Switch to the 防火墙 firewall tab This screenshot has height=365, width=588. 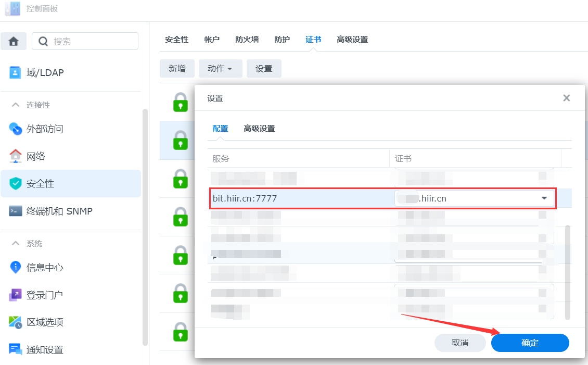[x=247, y=40]
